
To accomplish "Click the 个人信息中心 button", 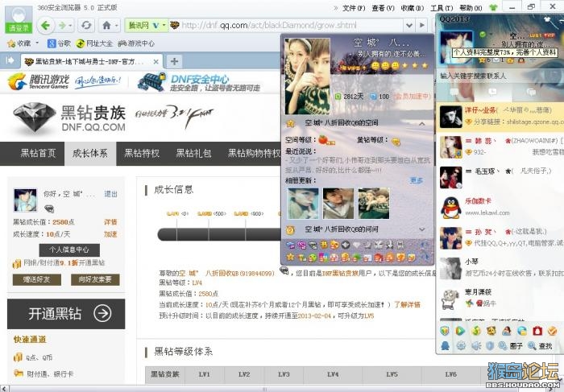I will click(69, 250).
